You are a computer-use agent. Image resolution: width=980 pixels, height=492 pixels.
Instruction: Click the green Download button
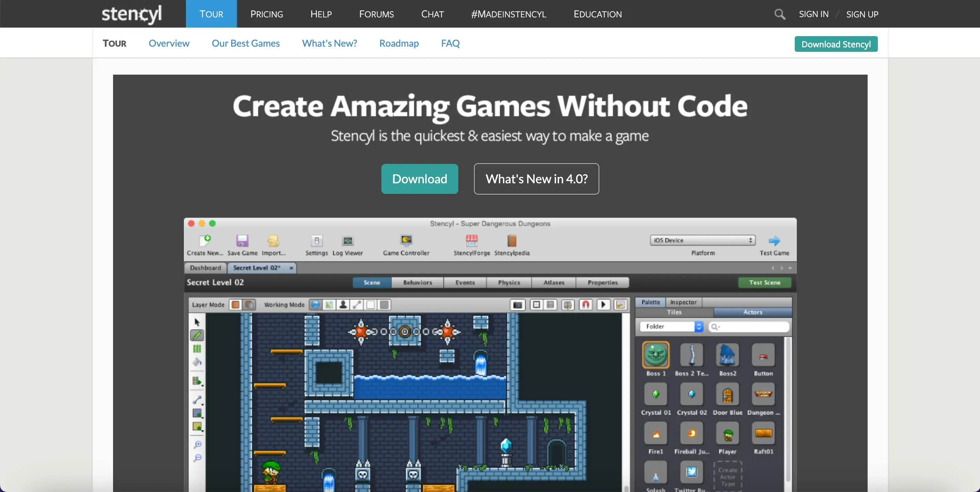(x=419, y=179)
